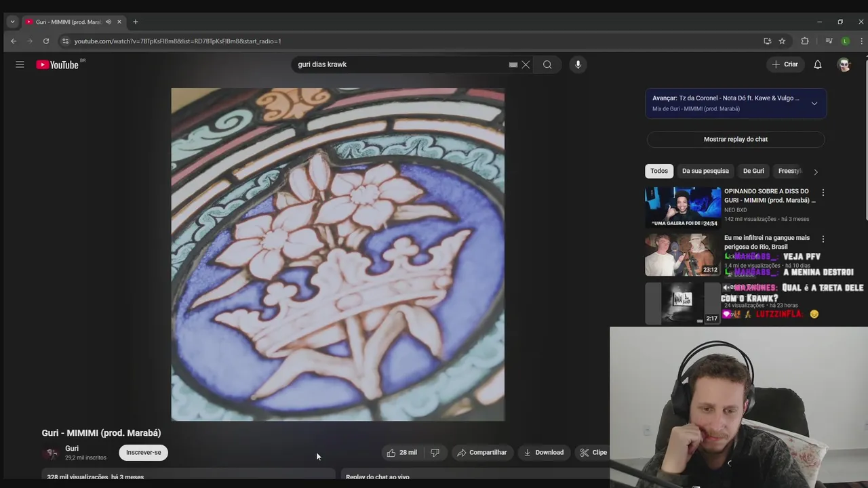The height and width of the screenshot is (488, 868).
Task: Dislike the video
Action: [435, 452]
